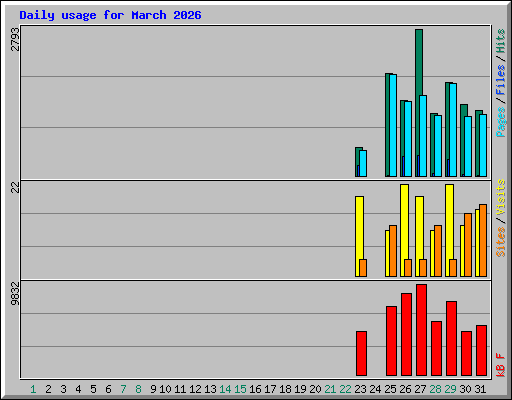512x400 pixels.
Task: Select the red KB bar for day 27
Action: (421, 330)
